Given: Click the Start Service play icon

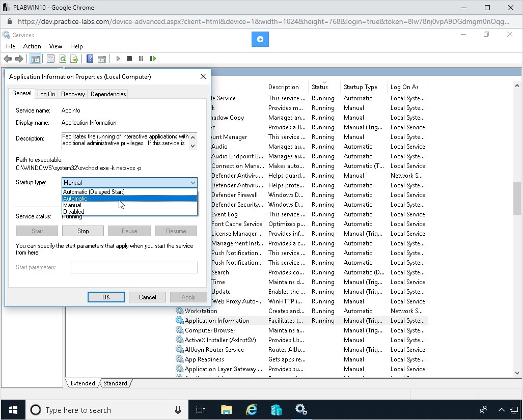Looking at the screenshot, I should coord(118,59).
